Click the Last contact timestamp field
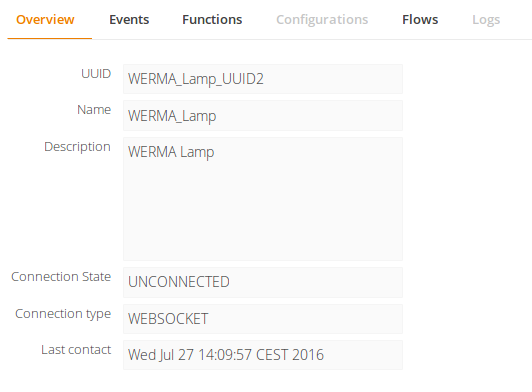The image size is (532, 392). coord(263,355)
